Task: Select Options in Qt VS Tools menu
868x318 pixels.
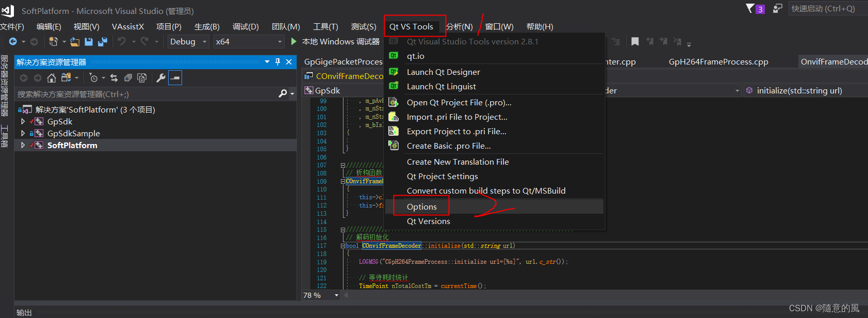Action: [x=495, y=206]
